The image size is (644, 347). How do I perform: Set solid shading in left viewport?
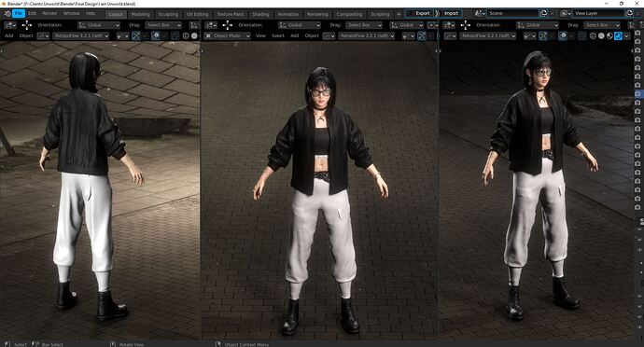tap(194, 35)
